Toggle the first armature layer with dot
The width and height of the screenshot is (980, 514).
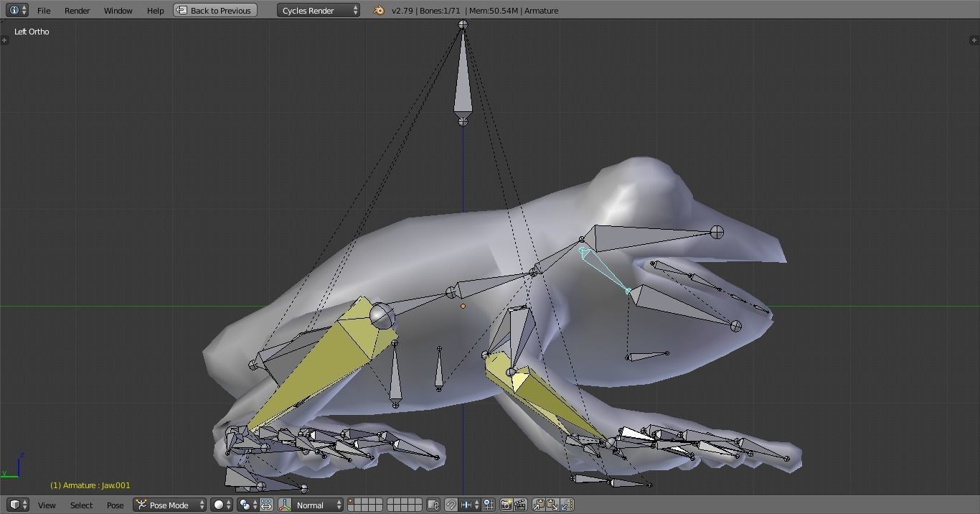pos(352,501)
